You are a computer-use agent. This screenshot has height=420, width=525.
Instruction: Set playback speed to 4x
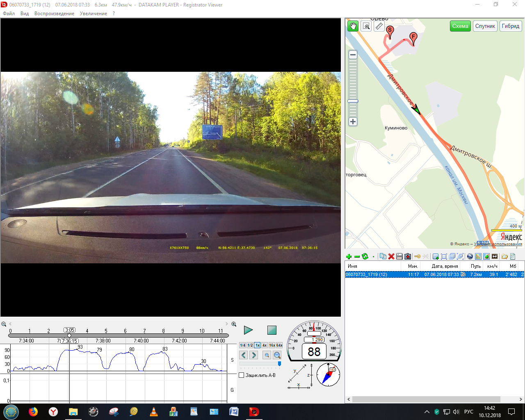pos(265,345)
